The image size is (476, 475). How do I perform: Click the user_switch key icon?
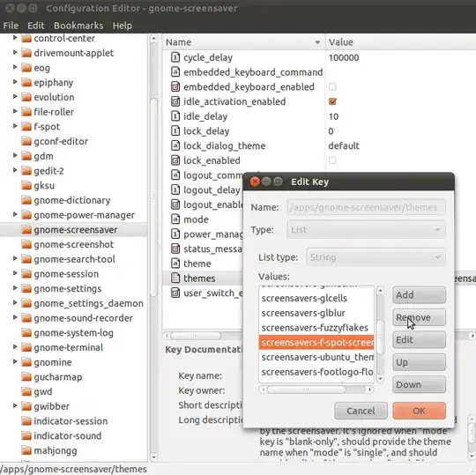pyautogui.click(x=175, y=293)
